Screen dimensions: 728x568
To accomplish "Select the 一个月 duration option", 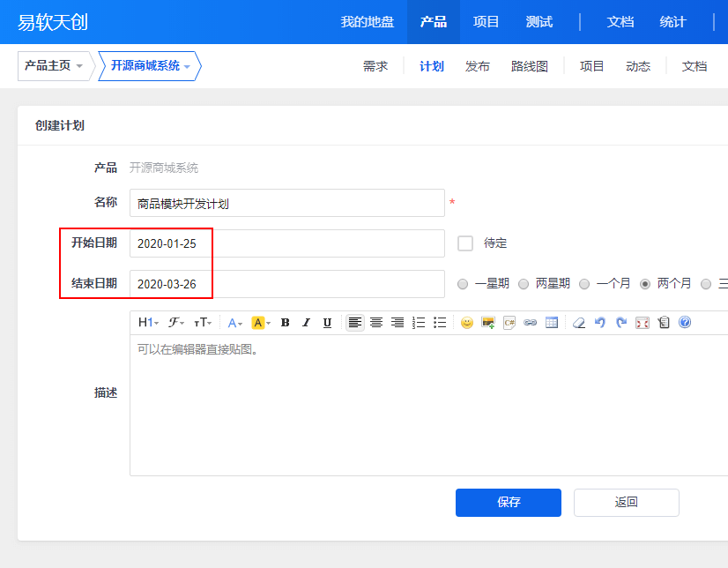I will point(584,284).
